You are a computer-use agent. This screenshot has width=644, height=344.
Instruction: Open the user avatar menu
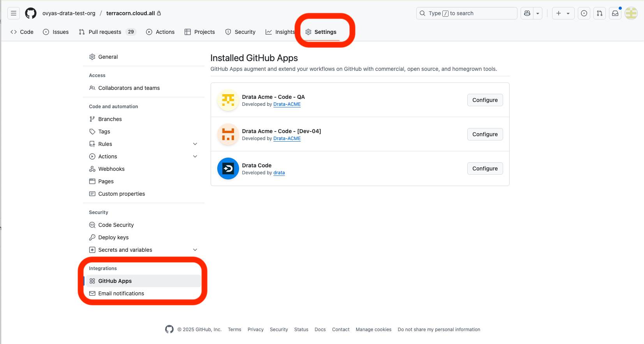click(631, 13)
